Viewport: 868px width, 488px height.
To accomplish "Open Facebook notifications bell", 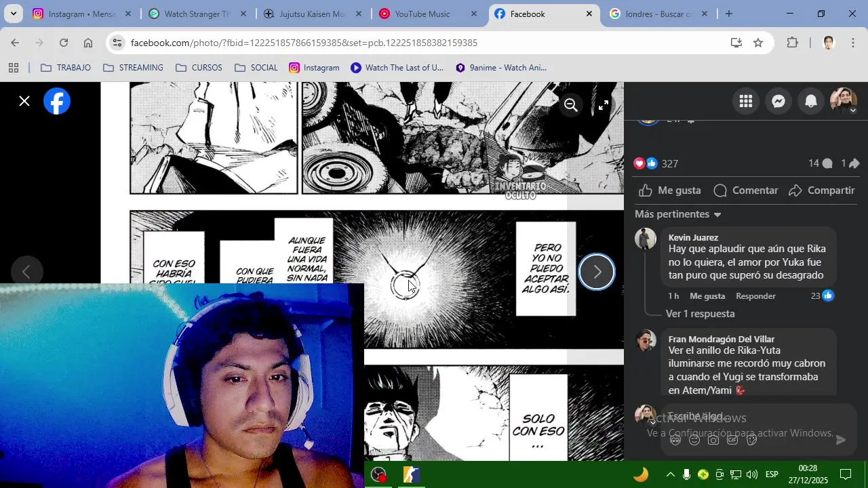I will [811, 102].
